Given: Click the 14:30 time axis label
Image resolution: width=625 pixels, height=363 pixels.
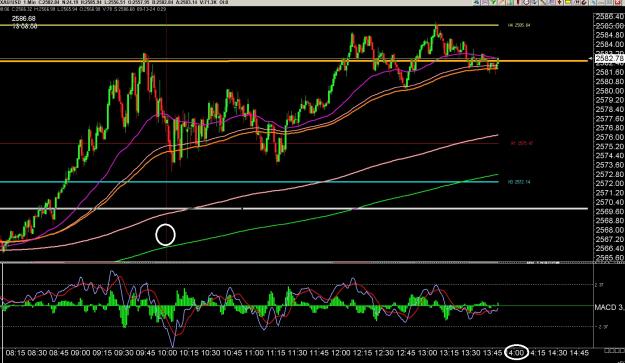Looking at the screenshot, I should click(557, 353).
